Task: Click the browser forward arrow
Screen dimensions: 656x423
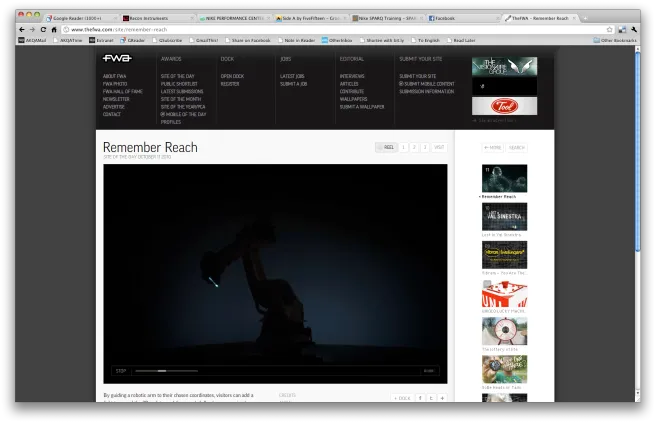Action: [x=32, y=30]
